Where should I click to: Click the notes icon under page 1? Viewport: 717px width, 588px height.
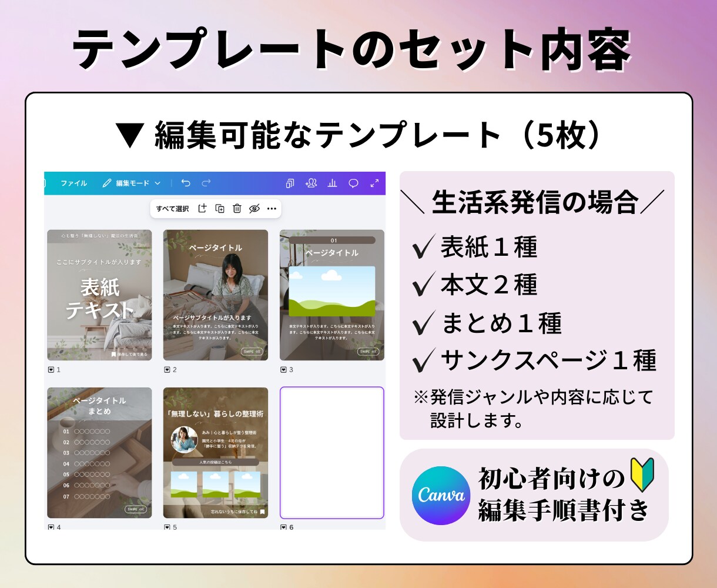tap(51, 370)
